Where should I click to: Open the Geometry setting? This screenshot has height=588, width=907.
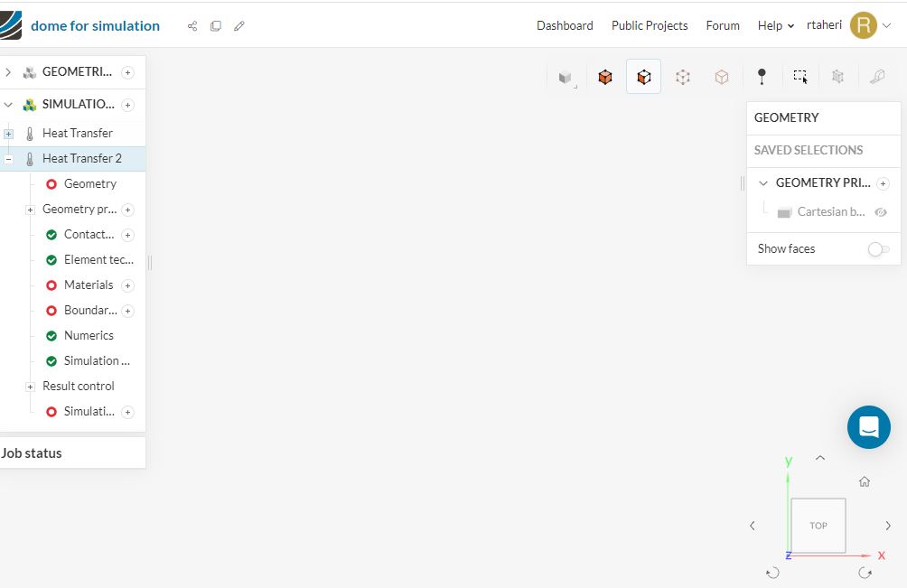click(89, 184)
